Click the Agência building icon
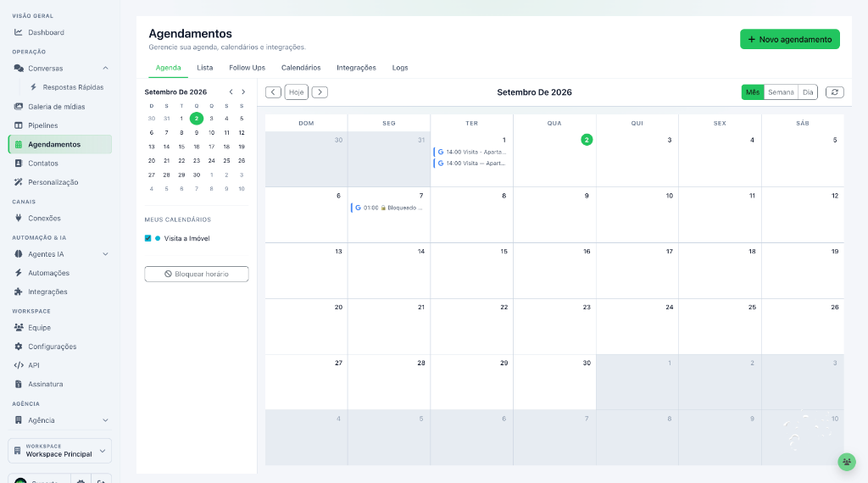The height and width of the screenshot is (483, 868). click(x=19, y=420)
